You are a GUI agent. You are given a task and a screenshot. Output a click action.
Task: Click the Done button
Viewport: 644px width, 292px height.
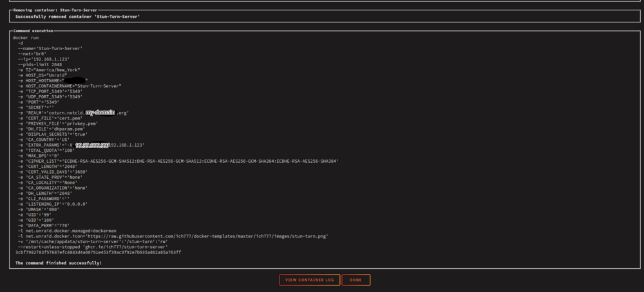click(356, 280)
